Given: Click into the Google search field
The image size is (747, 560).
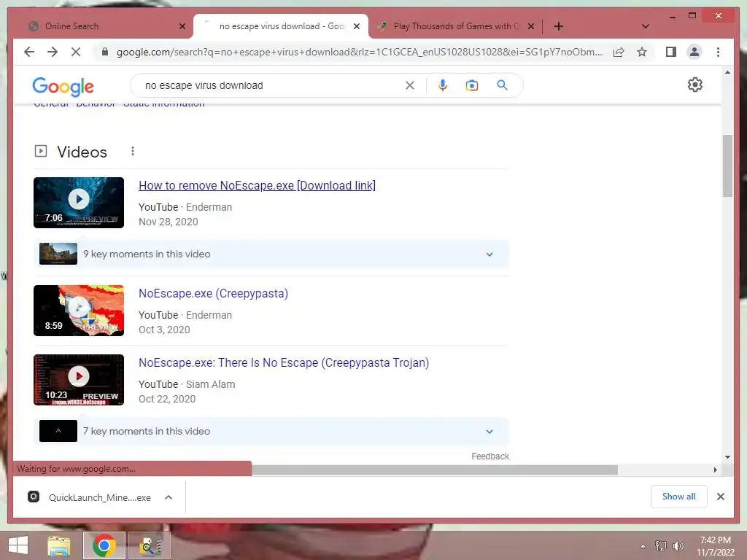Looking at the screenshot, I should [271, 85].
